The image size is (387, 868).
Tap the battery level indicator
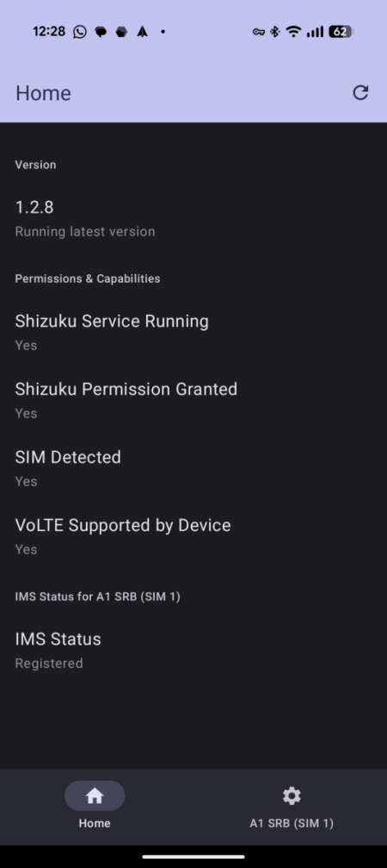click(x=341, y=32)
